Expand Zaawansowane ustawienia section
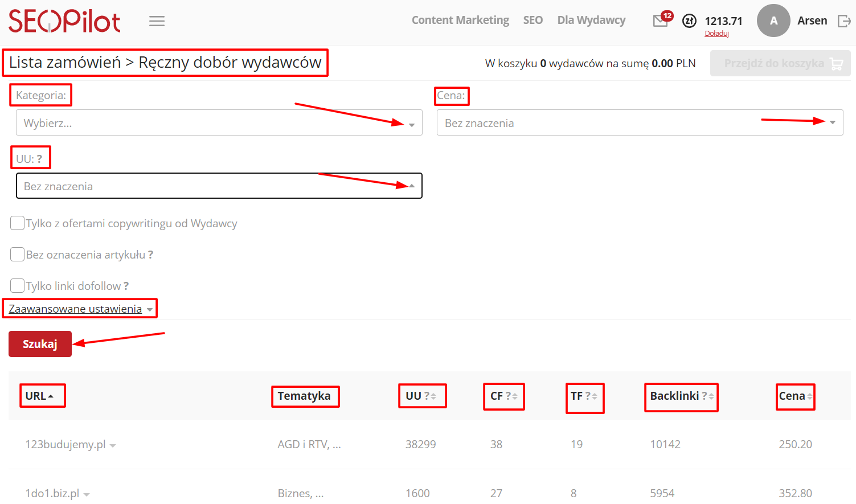This screenshot has height=504, width=856. (x=80, y=309)
